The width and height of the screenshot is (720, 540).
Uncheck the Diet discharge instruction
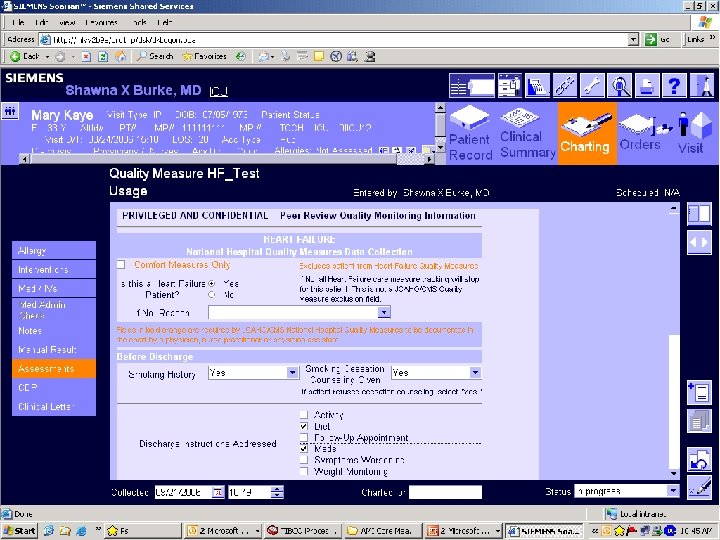tap(304, 426)
